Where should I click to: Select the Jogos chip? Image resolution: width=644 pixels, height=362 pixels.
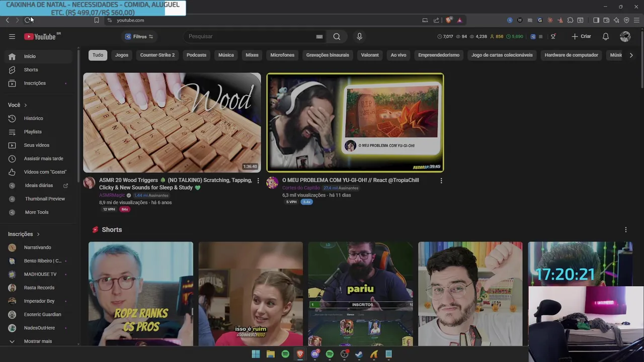click(x=122, y=55)
